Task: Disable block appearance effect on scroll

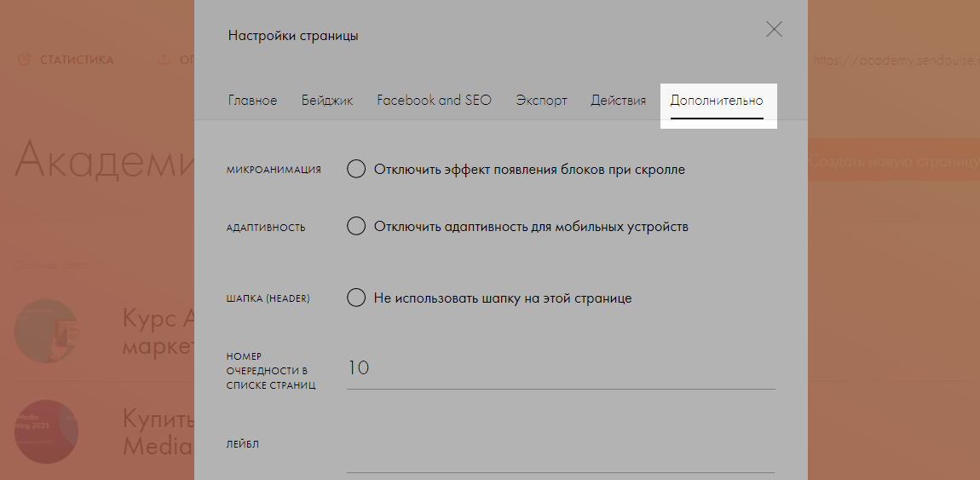Action: click(x=356, y=169)
